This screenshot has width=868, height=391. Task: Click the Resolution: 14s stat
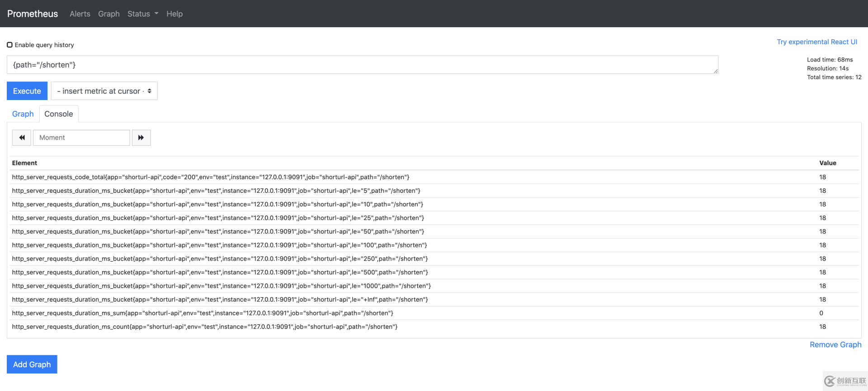pos(828,68)
